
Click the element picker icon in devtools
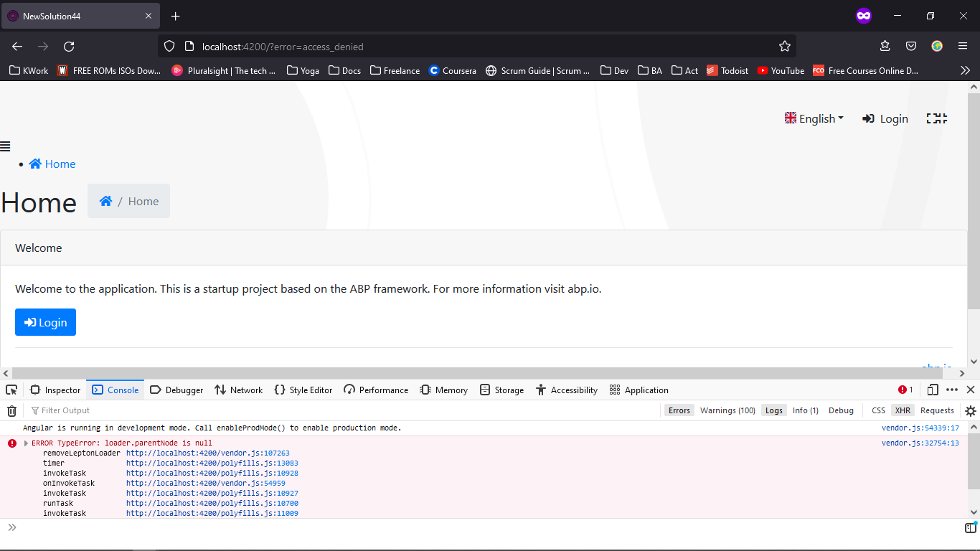click(11, 390)
